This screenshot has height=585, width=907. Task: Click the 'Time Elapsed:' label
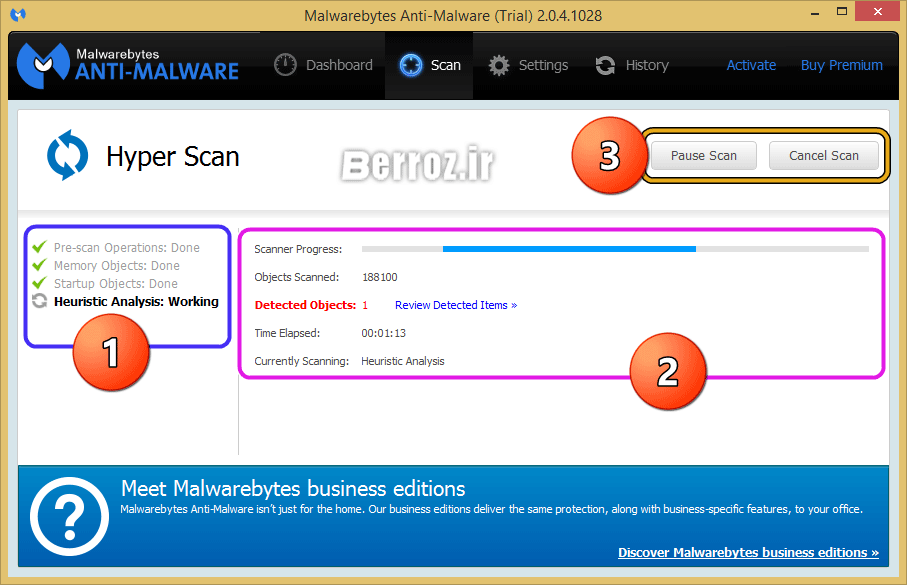[287, 333]
